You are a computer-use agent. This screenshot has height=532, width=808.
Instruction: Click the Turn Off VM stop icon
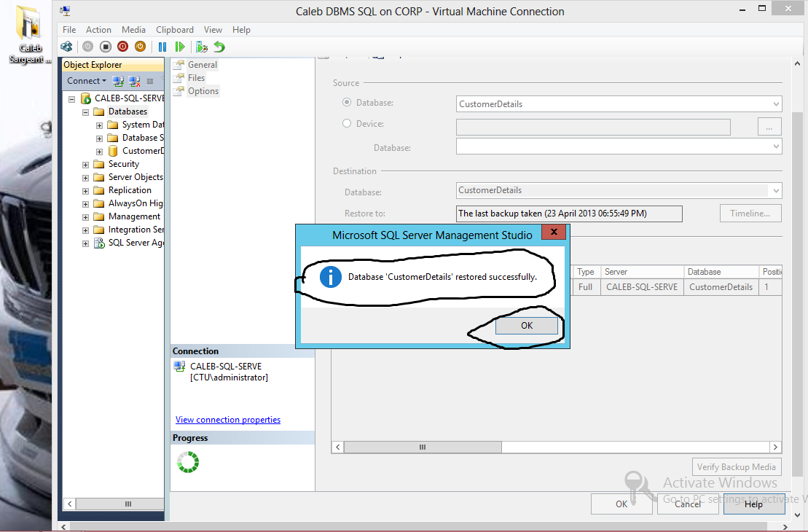[105, 47]
